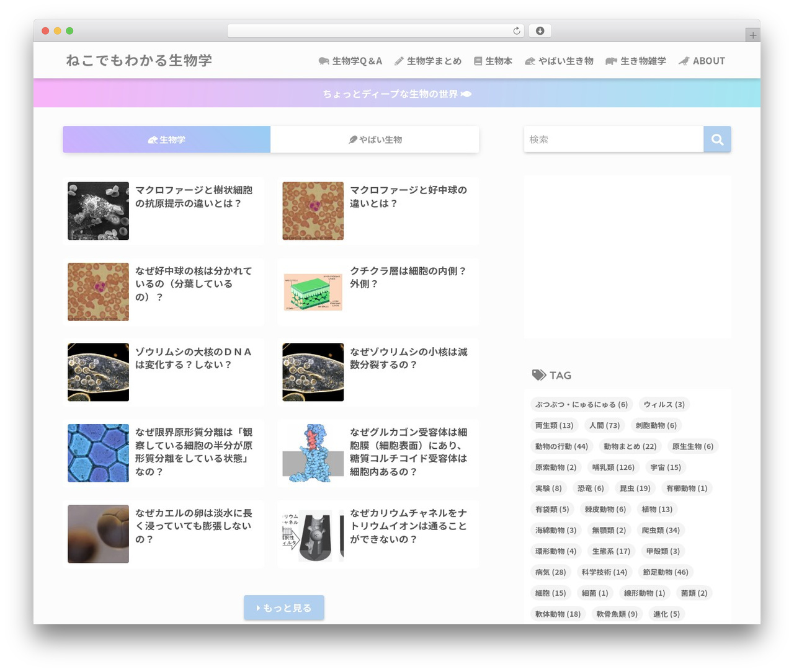Open thumbnail of マクロファージと樹状細胞 article

(x=98, y=211)
